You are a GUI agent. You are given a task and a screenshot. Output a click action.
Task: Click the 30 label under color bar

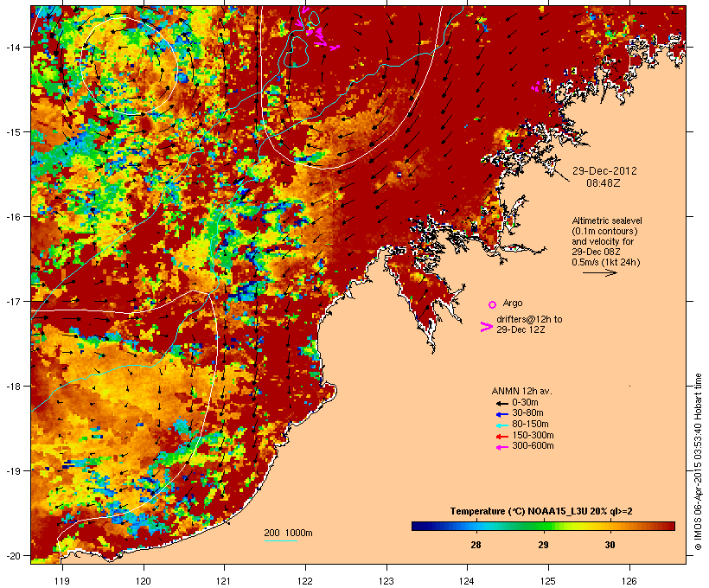[x=610, y=545]
